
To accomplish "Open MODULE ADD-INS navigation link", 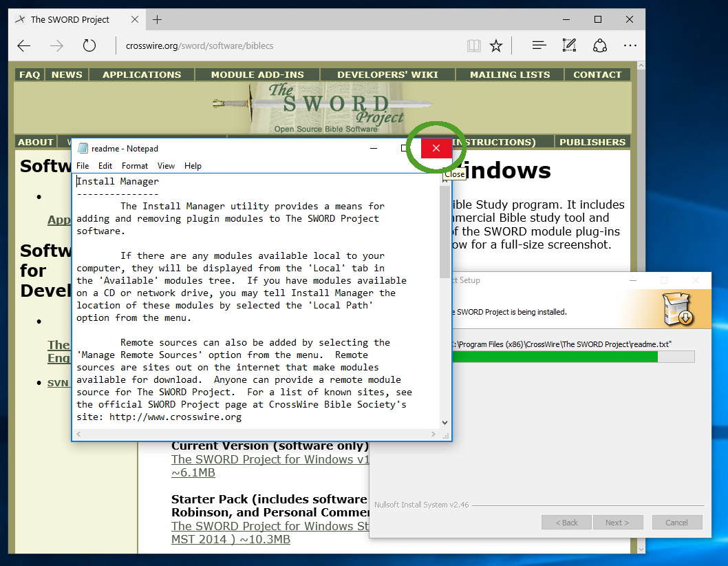I will pyautogui.click(x=257, y=74).
